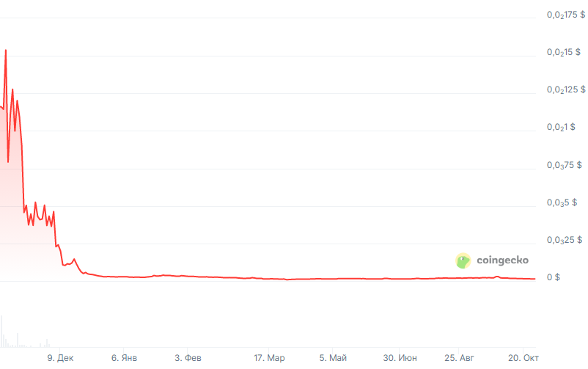Click the 17. Мар date label
This screenshot has height=369, width=588.
coord(269,358)
